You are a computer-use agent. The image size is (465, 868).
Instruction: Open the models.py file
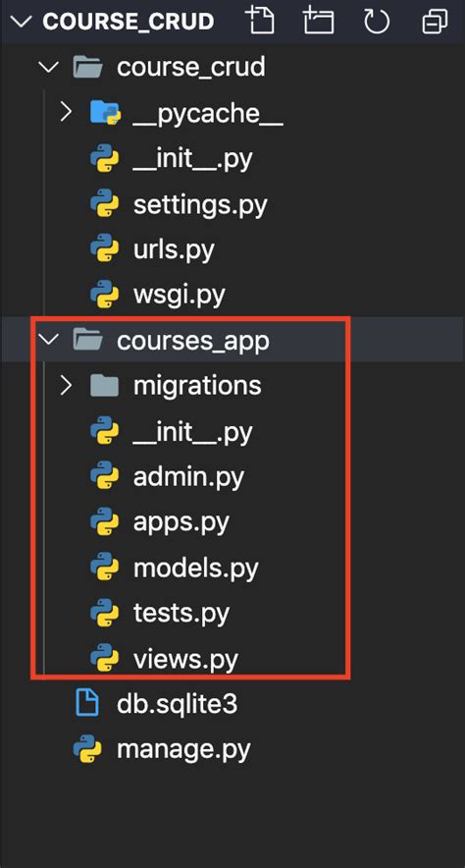(x=196, y=569)
